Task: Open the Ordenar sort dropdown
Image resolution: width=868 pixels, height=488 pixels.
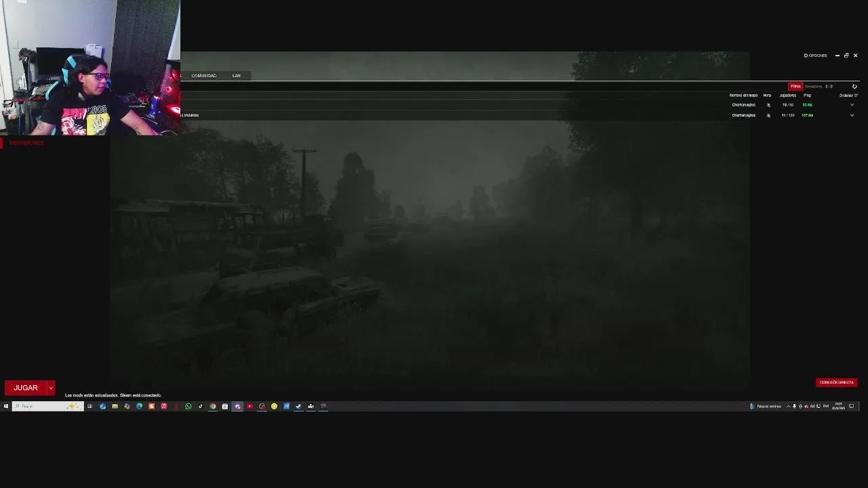Action: [848, 96]
